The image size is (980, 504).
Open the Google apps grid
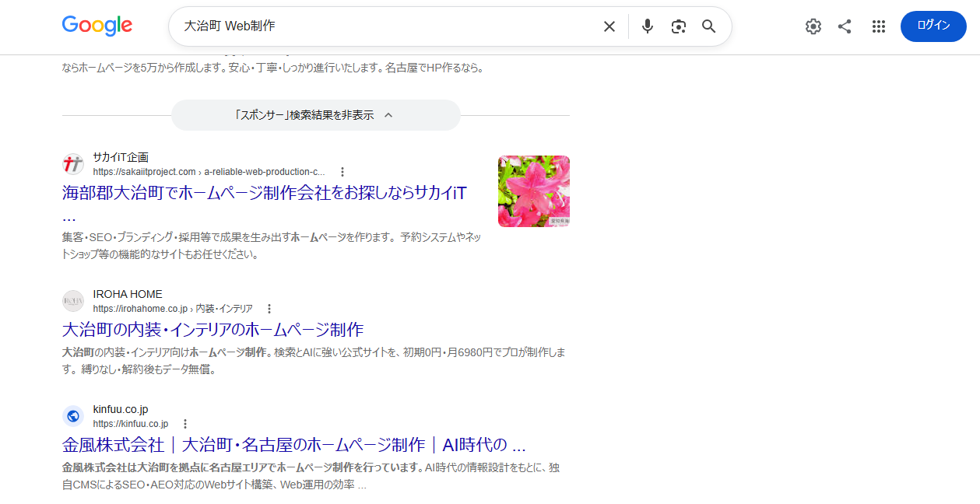(x=879, y=26)
